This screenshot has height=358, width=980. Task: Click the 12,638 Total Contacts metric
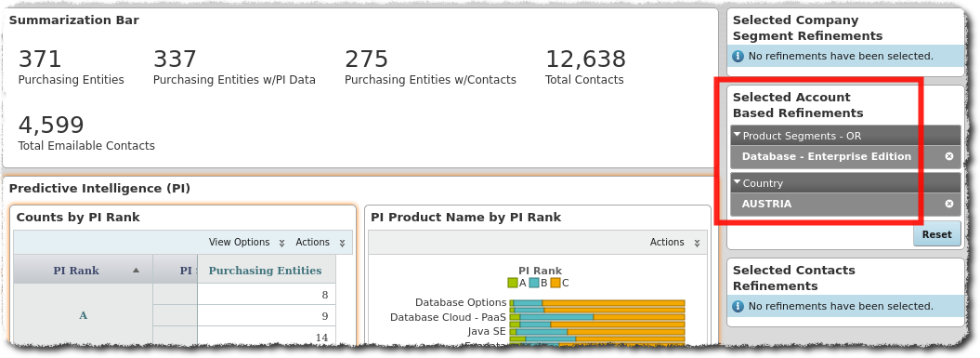click(x=585, y=67)
